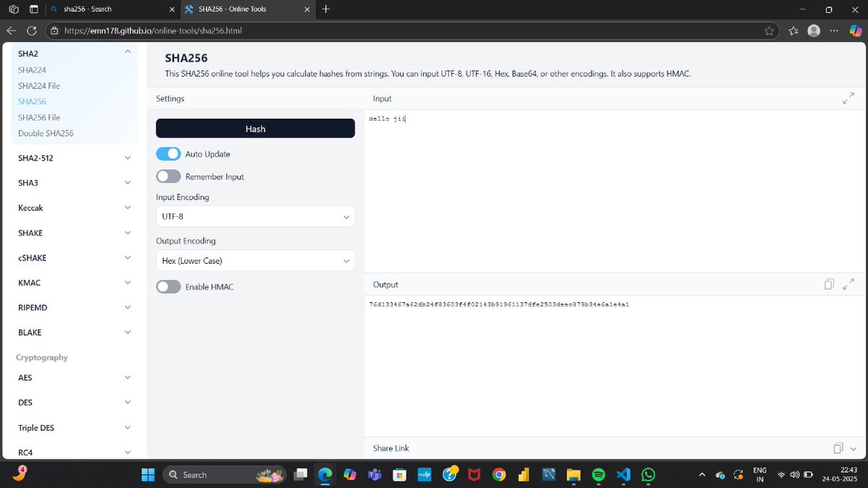This screenshot has width=868, height=488.
Task: Reload the page with the refresh icon
Action: (32, 31)
